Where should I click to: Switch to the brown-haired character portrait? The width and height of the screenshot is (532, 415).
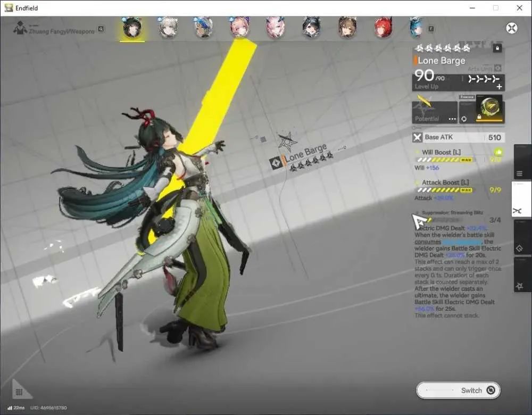coord(347,27)
